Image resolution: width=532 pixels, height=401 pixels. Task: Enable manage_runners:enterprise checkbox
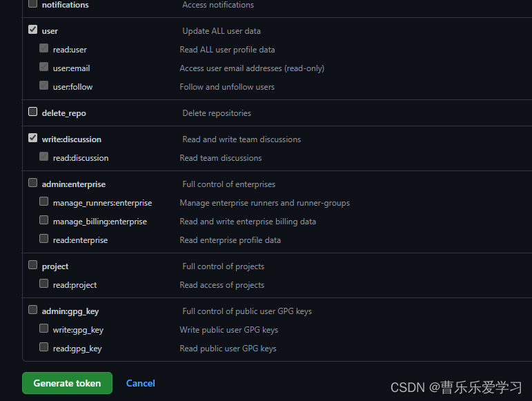coord(43,202)
